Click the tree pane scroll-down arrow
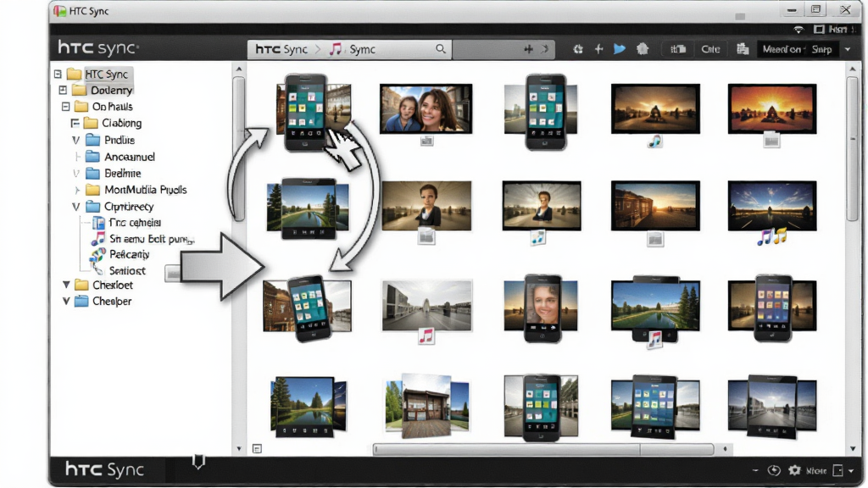Viewport: 868px width, 488px height. pos(238,449)
